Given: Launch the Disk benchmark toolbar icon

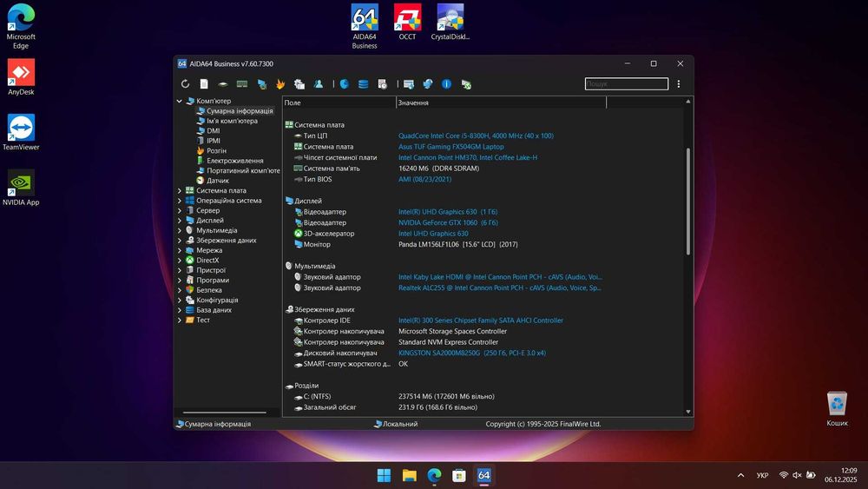Looking at the screenshot, I should [x=222, y=84].
